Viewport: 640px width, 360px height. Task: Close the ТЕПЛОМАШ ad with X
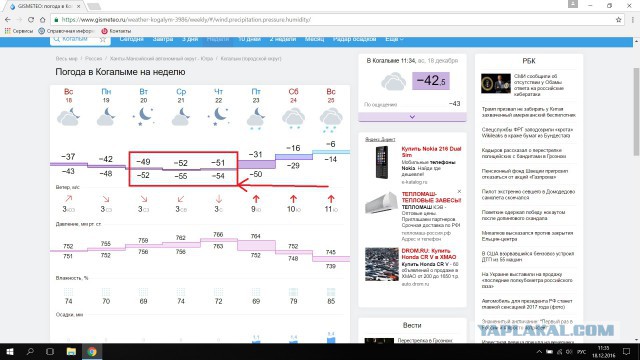pyautogui.click(x=459, y=191)
